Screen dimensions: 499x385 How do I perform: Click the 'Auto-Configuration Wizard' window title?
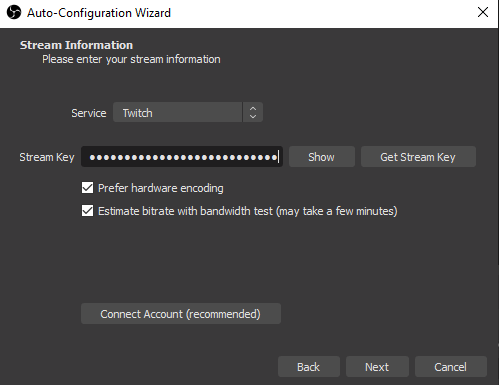point(99,13)
